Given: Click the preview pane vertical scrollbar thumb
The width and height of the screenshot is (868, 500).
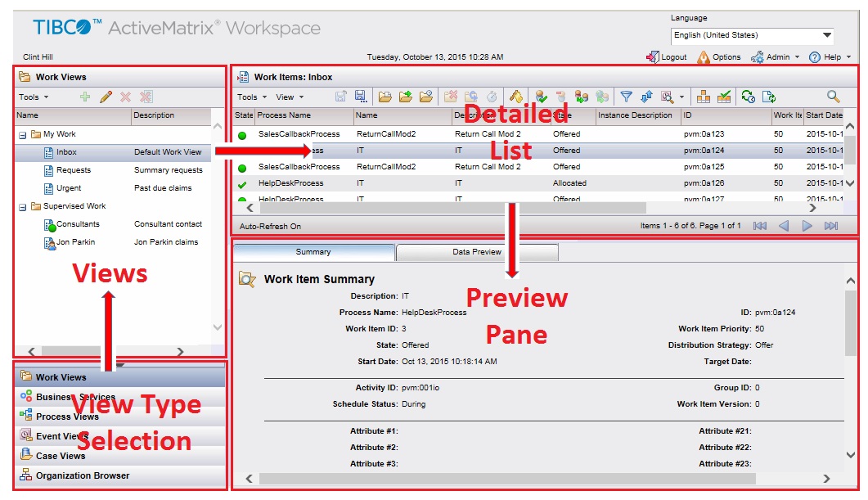Looking at the screenshot, I should pyautogui.click(x=851, y=322).
